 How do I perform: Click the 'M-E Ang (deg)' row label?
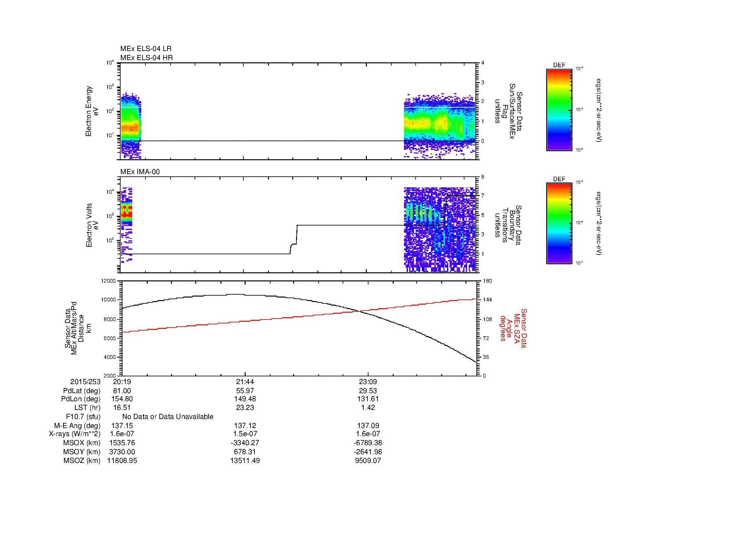coord(77,426)
